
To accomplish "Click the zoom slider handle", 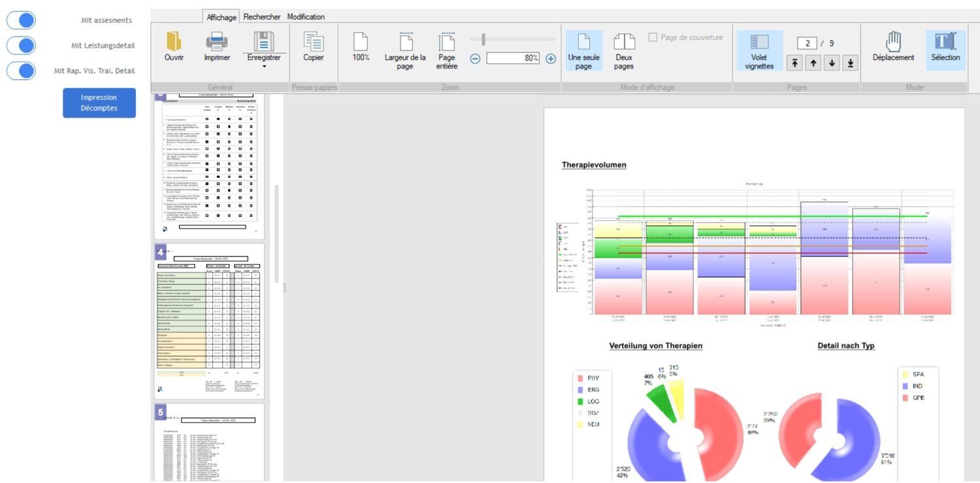I will (483, 40).
